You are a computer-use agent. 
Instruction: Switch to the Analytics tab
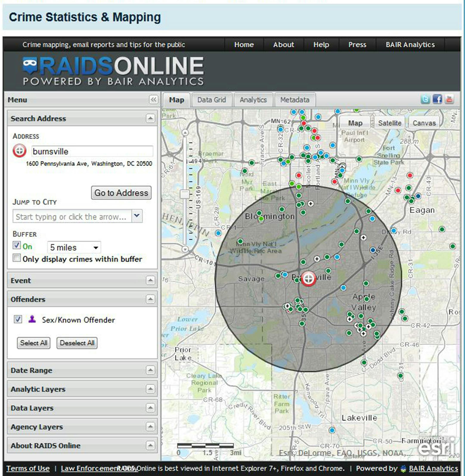click(x=253, y=100)
